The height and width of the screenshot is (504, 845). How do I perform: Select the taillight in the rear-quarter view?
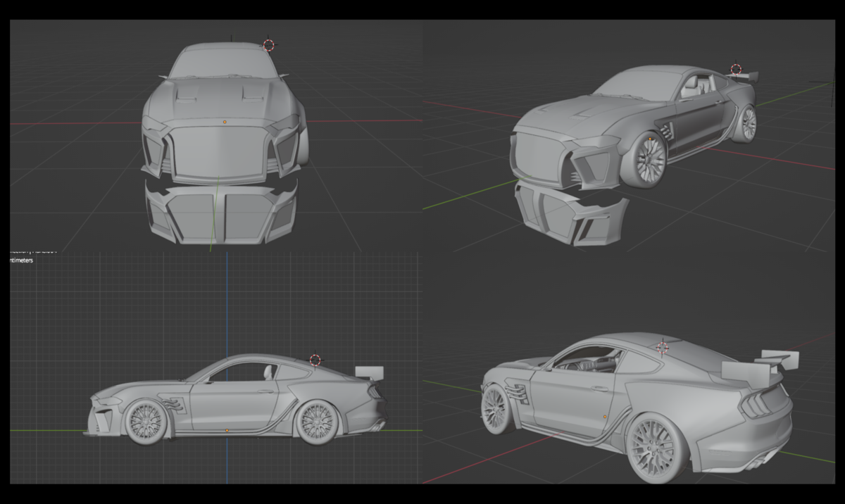[757, 405]
